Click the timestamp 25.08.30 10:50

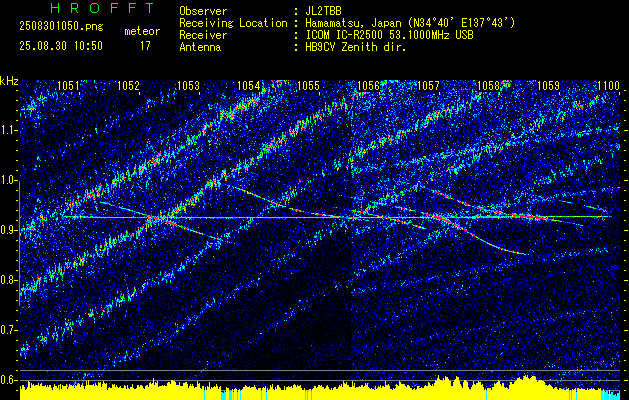pos(61,46)
